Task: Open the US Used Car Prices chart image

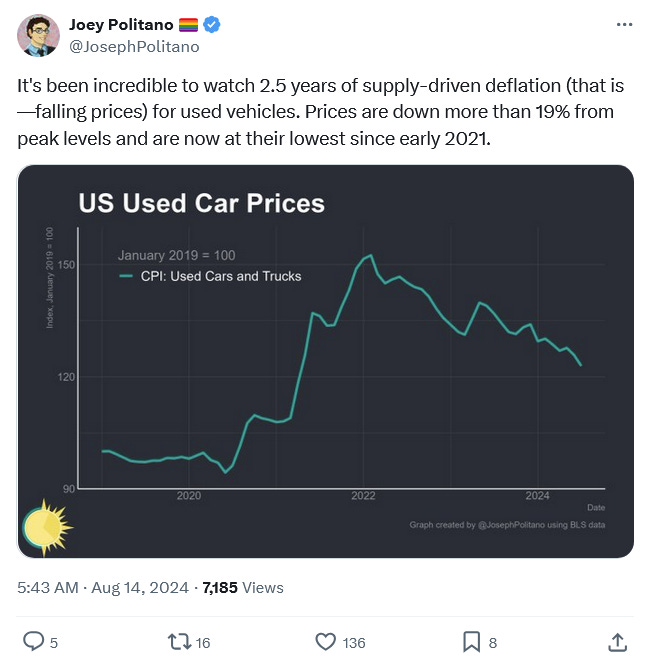Action: pos(326,361)
